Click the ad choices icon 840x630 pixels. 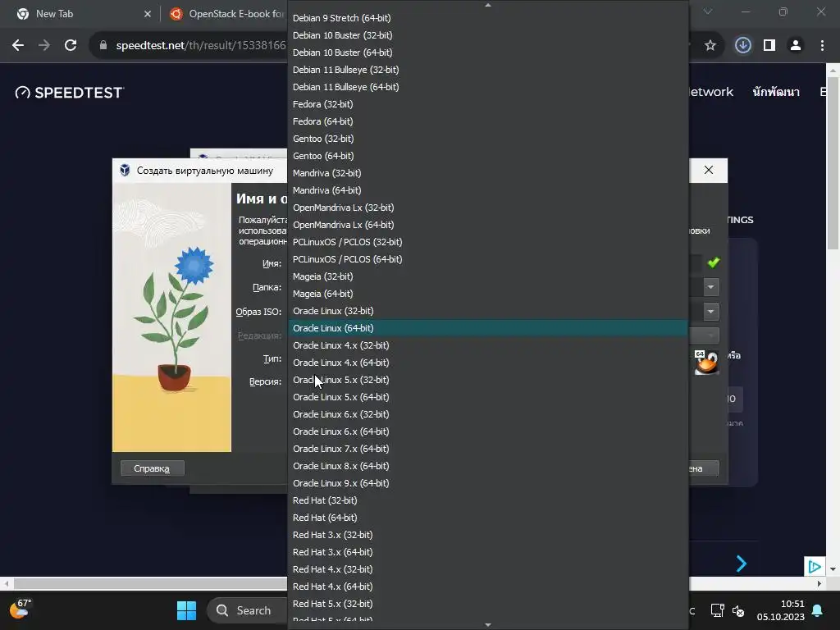[x=815, y=566]
